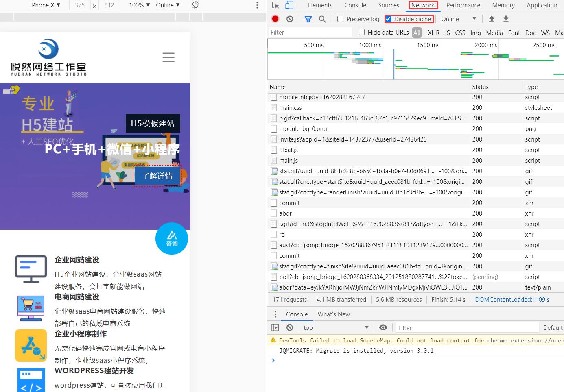
Task: Clear the network log
Action: tap(290, 19)
